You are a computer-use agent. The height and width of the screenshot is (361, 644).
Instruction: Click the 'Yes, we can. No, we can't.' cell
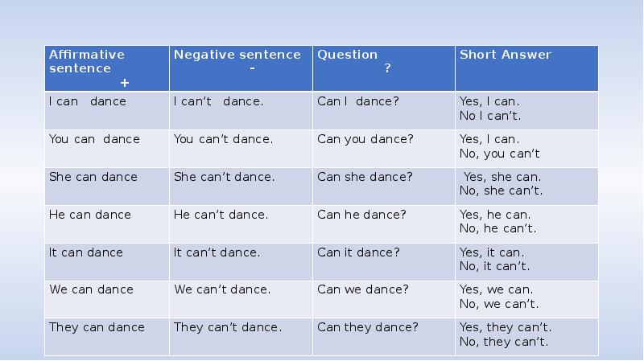pos(526,298)
